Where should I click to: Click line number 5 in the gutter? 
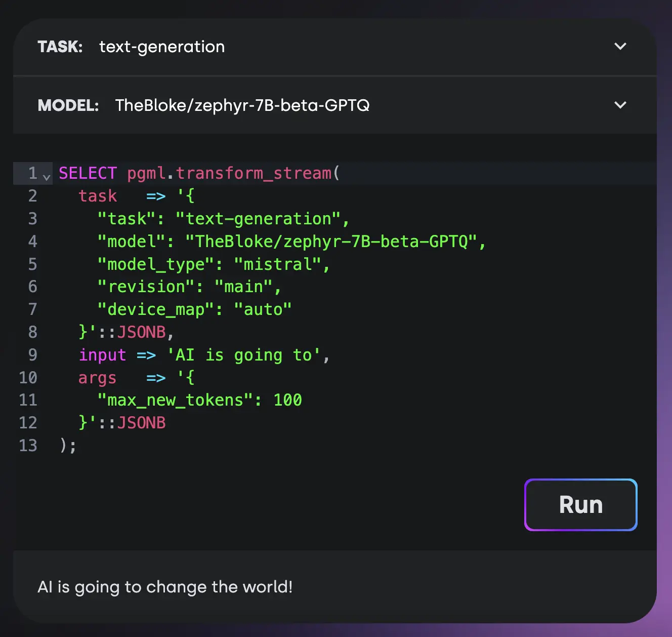pos(32,264)
